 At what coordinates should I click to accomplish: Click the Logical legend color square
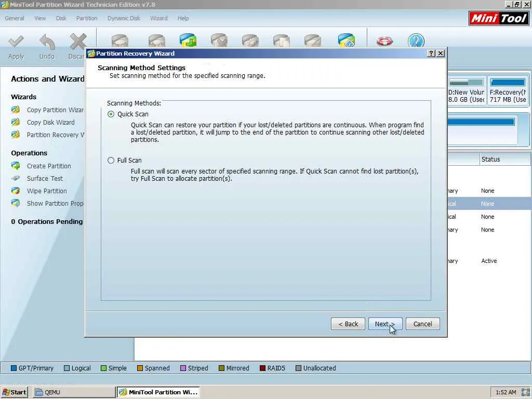[66, 368]
